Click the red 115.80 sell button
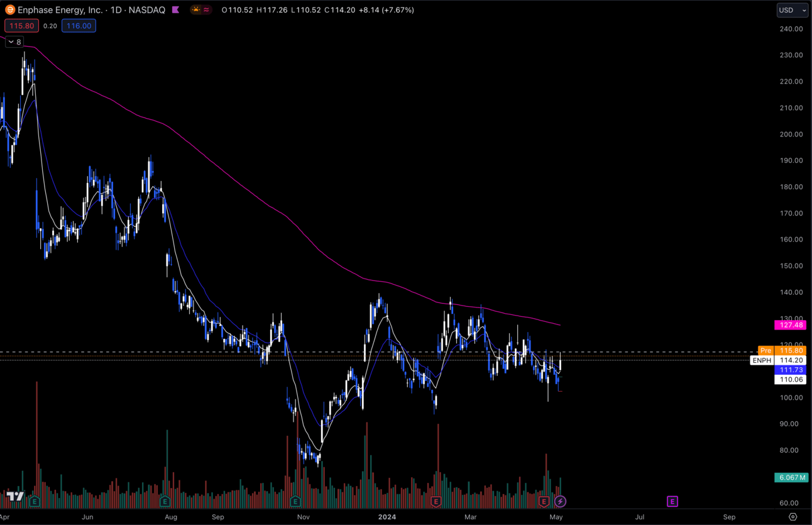Viewport: 812px width, 525px height. coord(22,26)
